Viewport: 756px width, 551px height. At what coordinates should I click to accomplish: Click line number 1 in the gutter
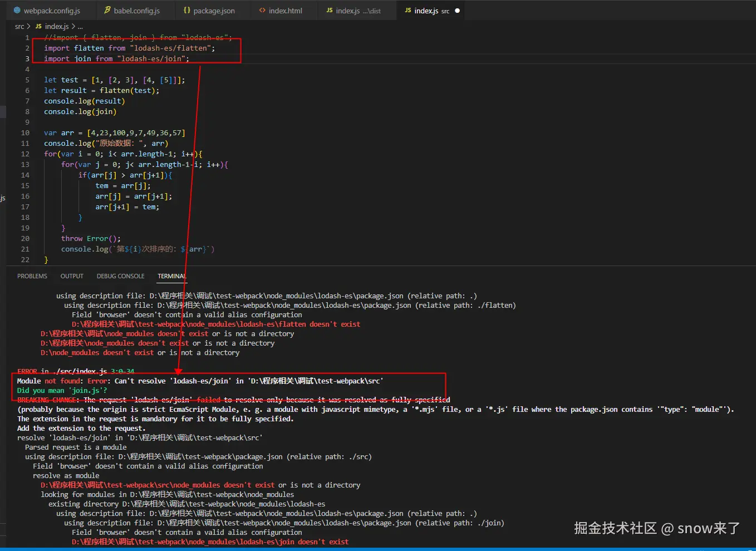27,38
